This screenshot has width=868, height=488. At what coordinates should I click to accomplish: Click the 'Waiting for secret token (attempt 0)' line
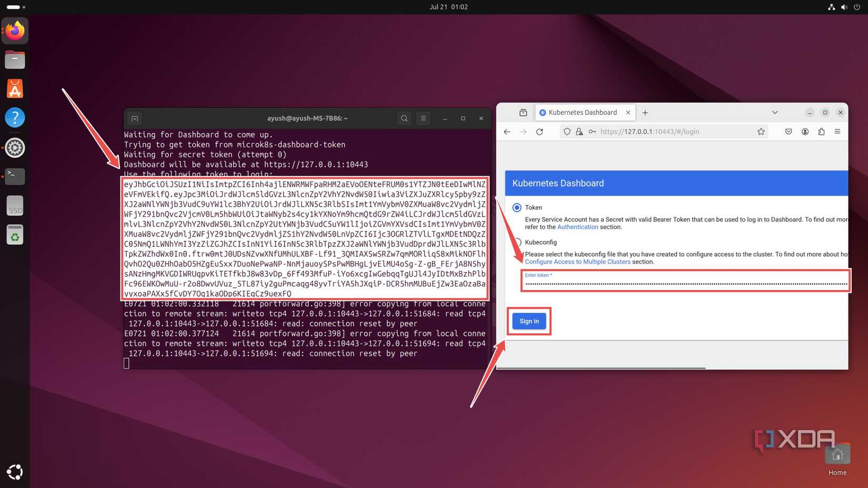click(x=205, y=155)
